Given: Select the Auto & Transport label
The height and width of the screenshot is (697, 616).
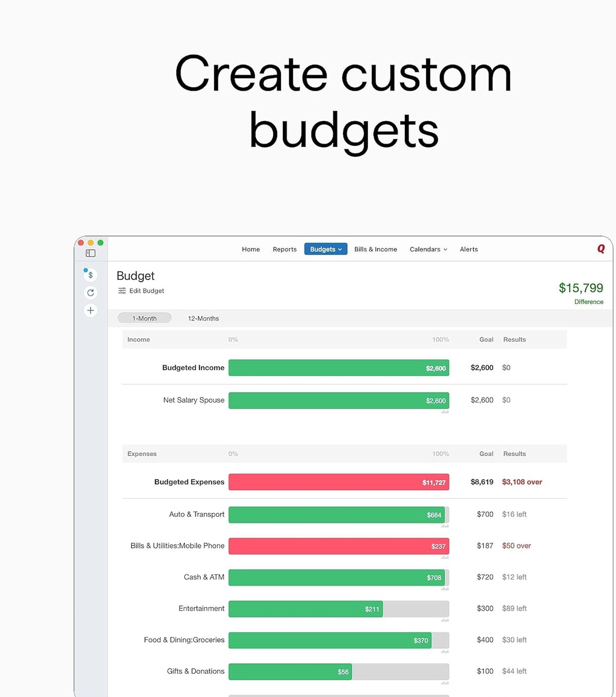Looking at the screenshot, I should 197,514.
